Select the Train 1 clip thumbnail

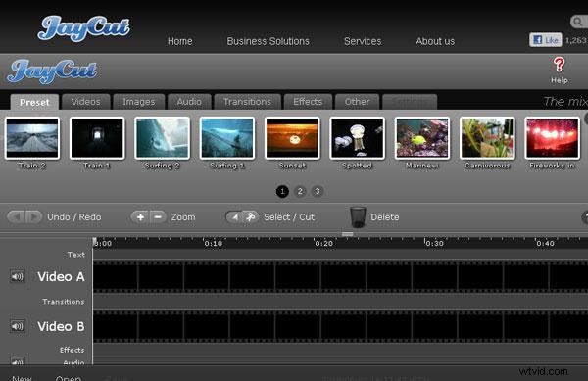(97, 138)
